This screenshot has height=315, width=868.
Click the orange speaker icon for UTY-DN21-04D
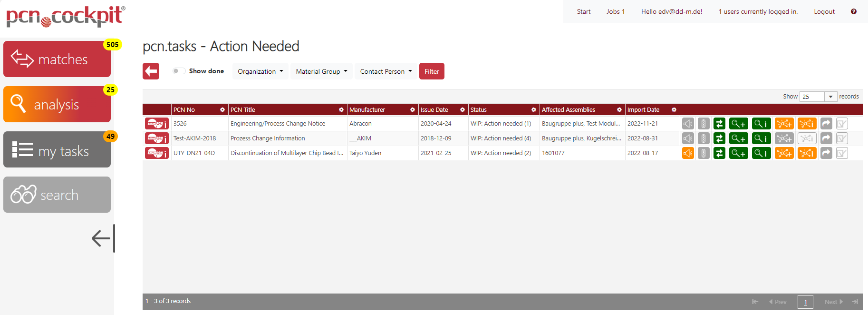(688, 153)
